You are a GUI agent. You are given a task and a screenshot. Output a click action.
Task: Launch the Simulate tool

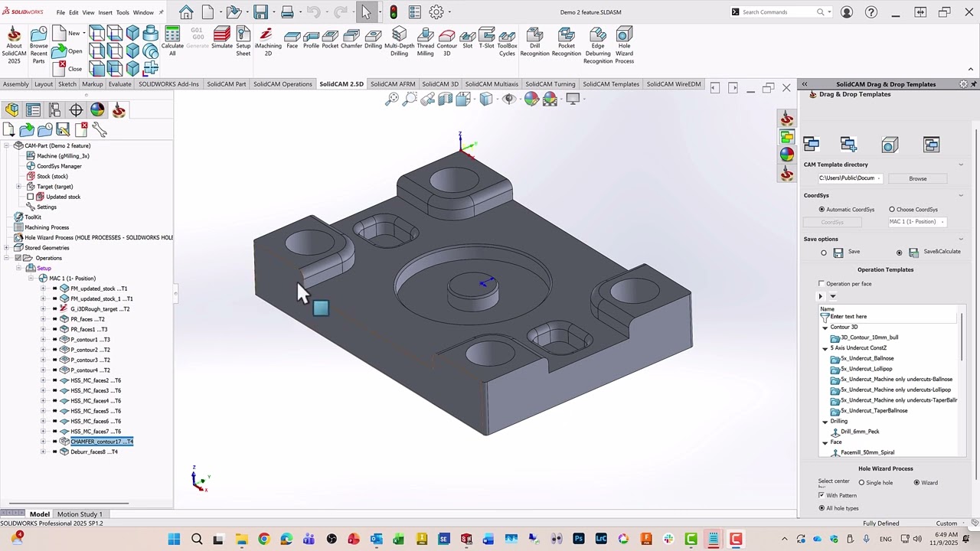[x=222, y=38]
